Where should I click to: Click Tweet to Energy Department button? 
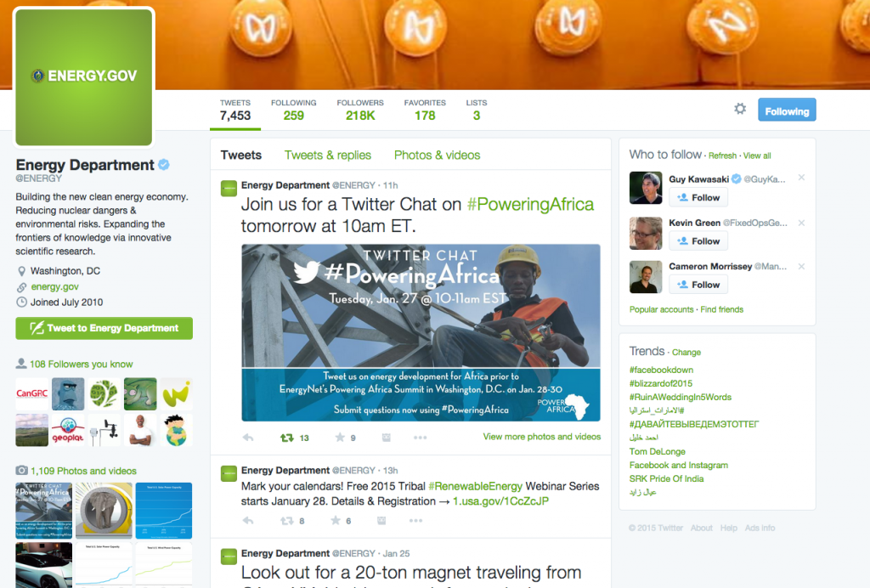[x=105, y=328]
